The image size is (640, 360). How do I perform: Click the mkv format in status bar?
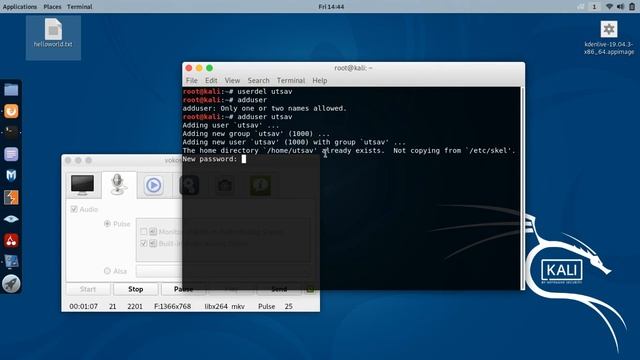click(x=238, y=306)
